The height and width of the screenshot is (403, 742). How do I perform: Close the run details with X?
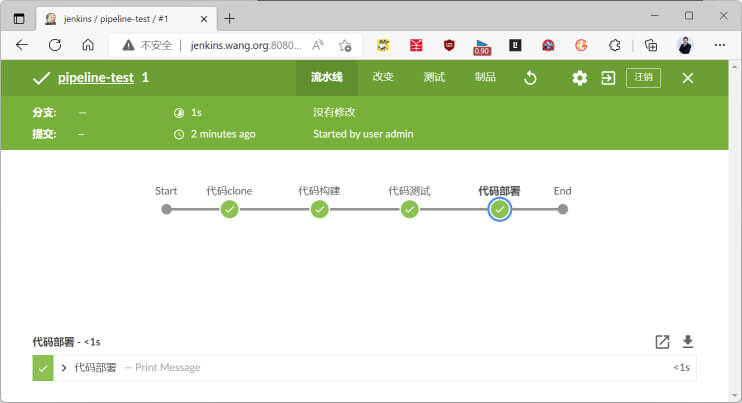[688, 78]
